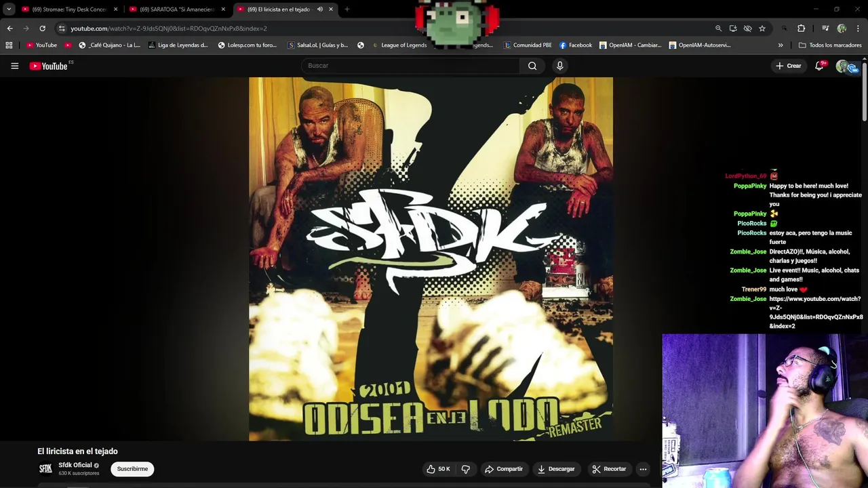Open Comunidad PBE bookmark
Image resolution: width=868 pixels, height=488 pixels.
tap(528, 45)
